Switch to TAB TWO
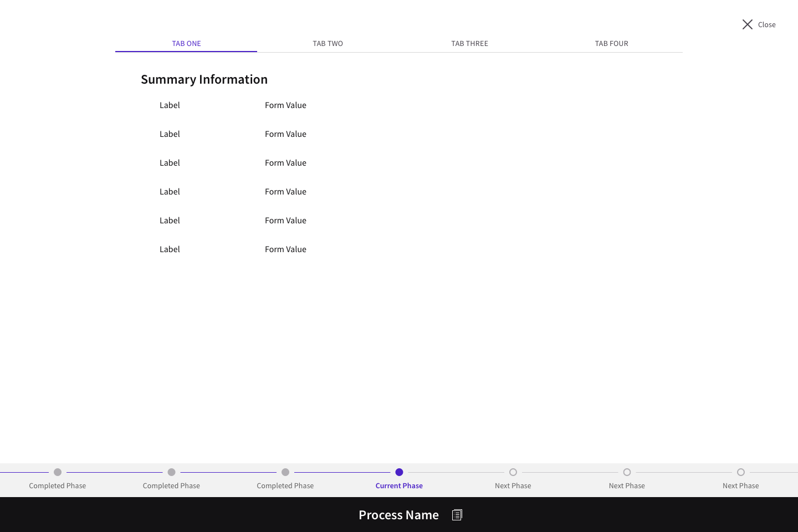The height and width of the screenshot is (532, 798). (x=328, y=43)
